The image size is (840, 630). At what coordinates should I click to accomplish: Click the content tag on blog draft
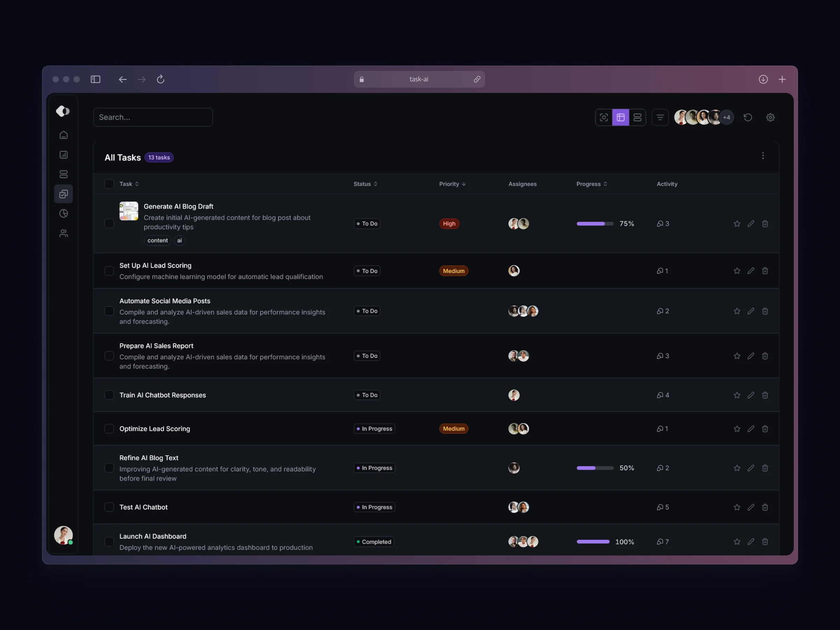[157, 240]
